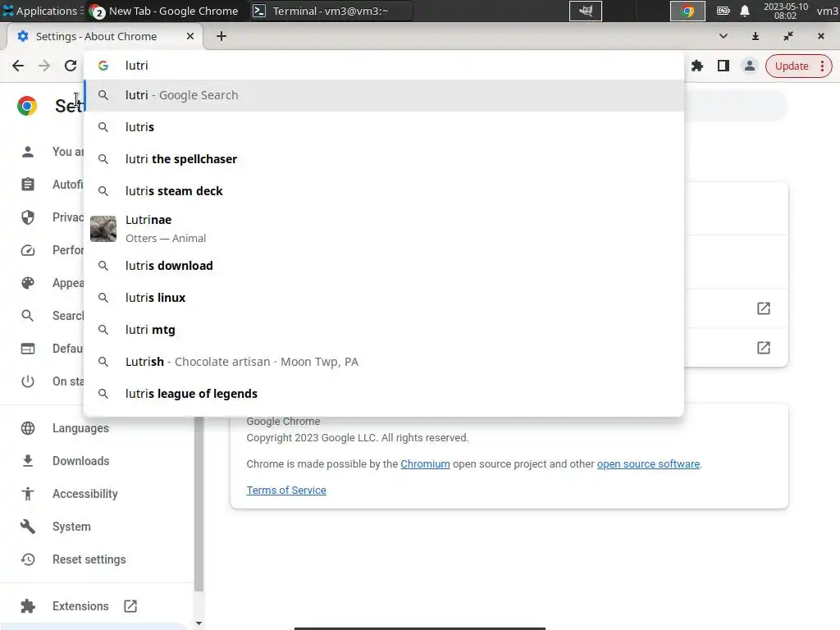Click the address bar containing lutri

click(384, 66)
